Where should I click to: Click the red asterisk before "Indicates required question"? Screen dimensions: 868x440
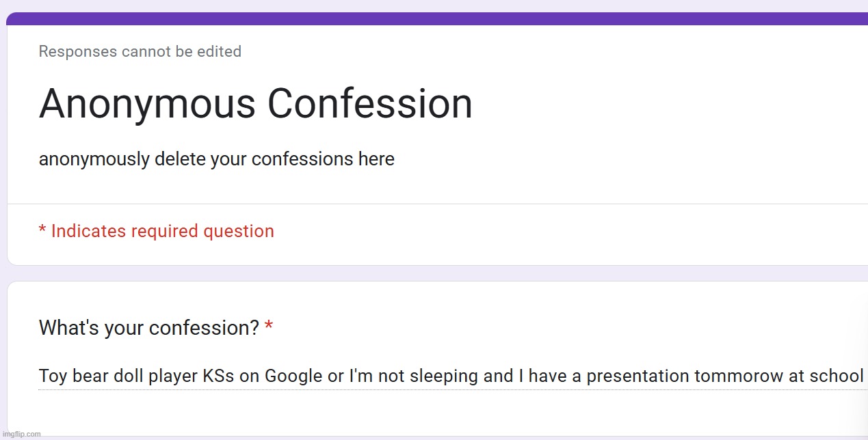[42, 230]
